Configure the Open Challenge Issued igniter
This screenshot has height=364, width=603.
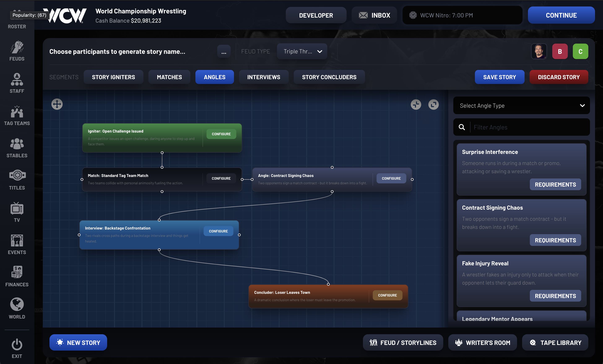[221, 134]
